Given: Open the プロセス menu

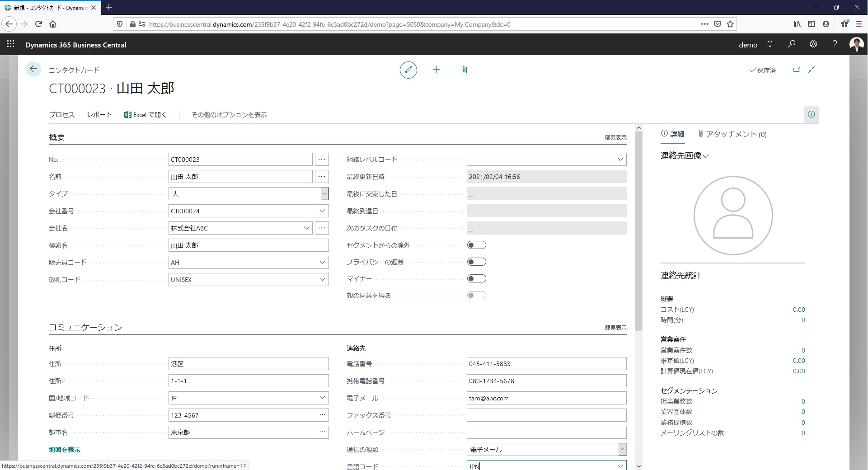Looking at the screenshot, I should 62,115.
